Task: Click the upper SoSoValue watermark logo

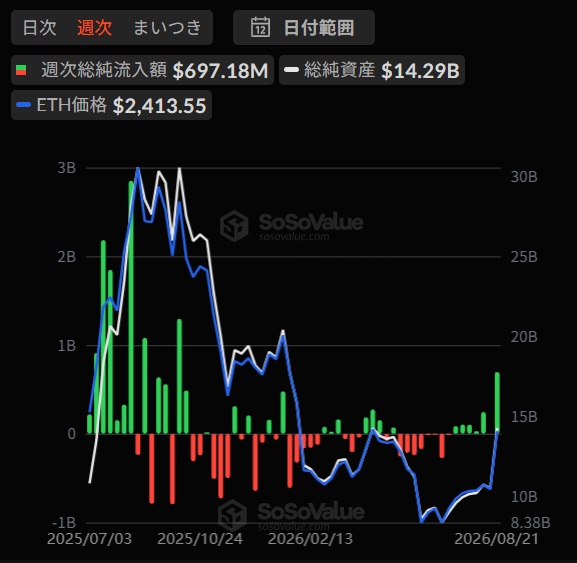Action: [234, 226]
